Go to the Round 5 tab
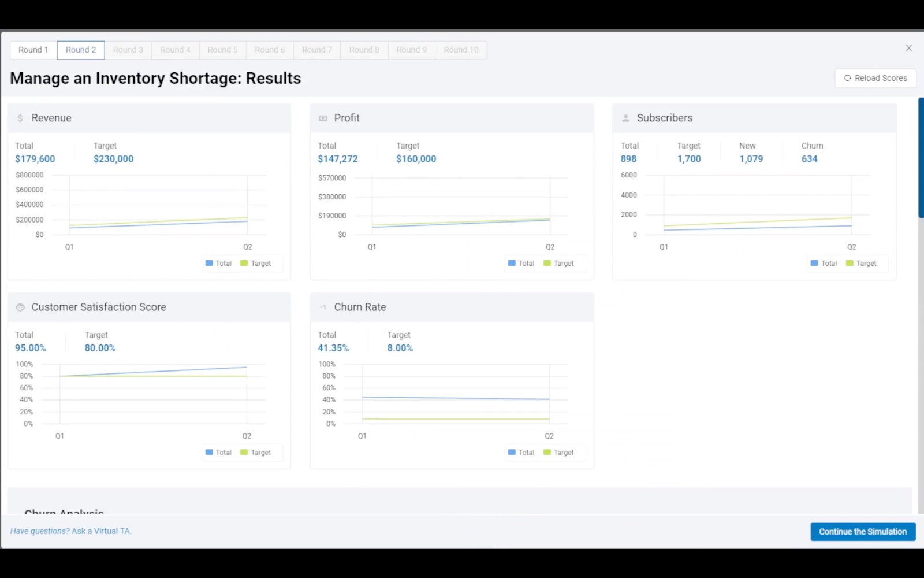This screenshot has height=578, width=924. click(222, 50)
